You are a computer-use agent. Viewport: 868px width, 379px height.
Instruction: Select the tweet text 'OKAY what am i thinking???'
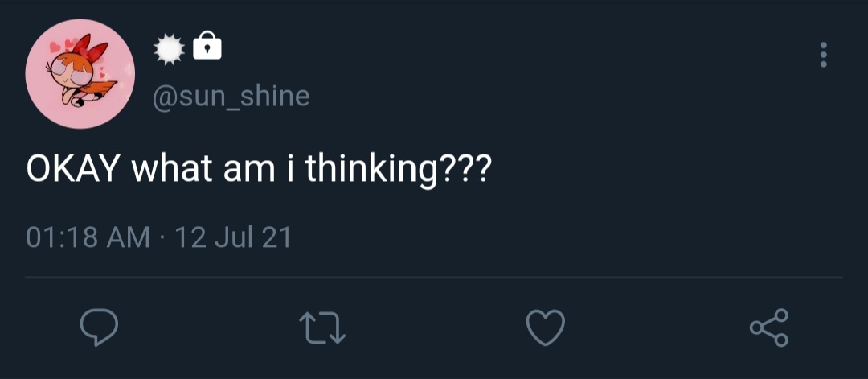point(259,168)
